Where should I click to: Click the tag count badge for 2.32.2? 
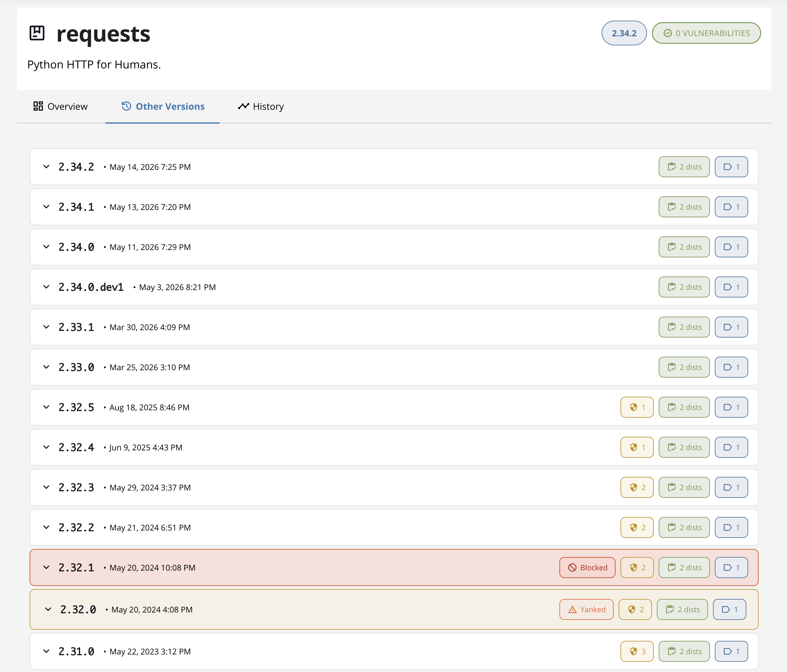[x=731, y=527]
